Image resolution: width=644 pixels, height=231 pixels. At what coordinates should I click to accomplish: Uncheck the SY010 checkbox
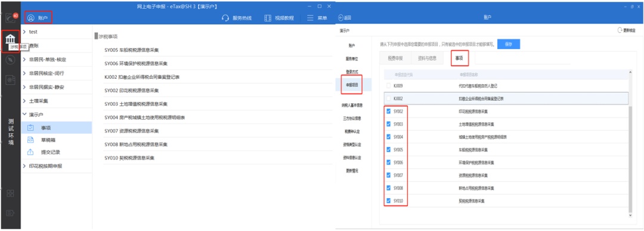coord(389,201)
